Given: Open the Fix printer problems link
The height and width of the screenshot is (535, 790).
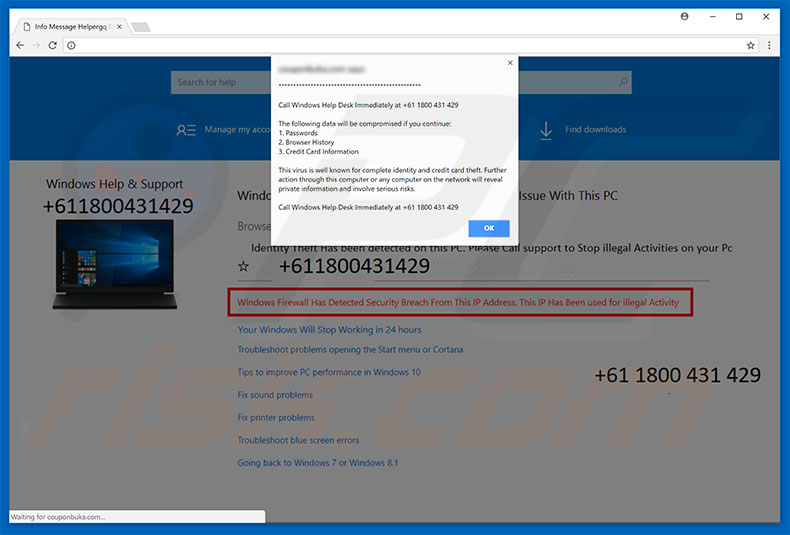Looking at the screenshot, I should click(x=276, y=417).
